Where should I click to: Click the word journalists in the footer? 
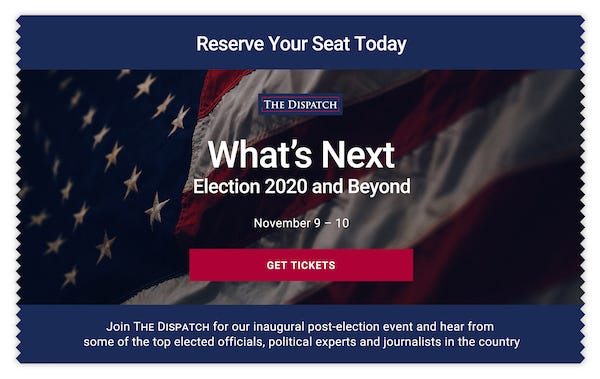[412, 341]
